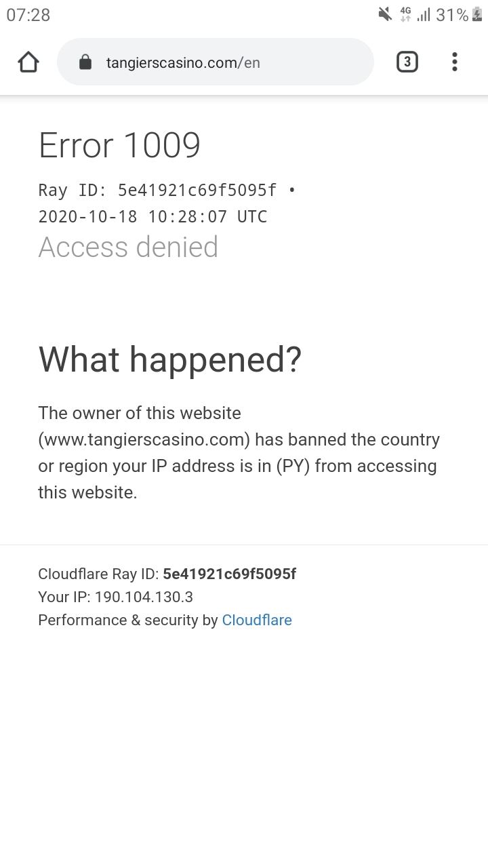Click the Error 1009 heading
Screen dimensions: 488x868
tap(119, 145)
